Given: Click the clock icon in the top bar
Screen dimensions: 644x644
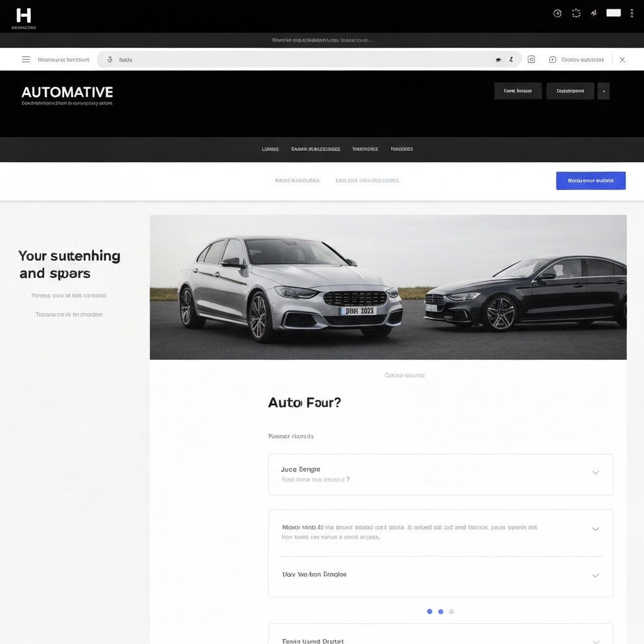Looking at the screenshot, I should pyautogui.click(x=557, y=13).
